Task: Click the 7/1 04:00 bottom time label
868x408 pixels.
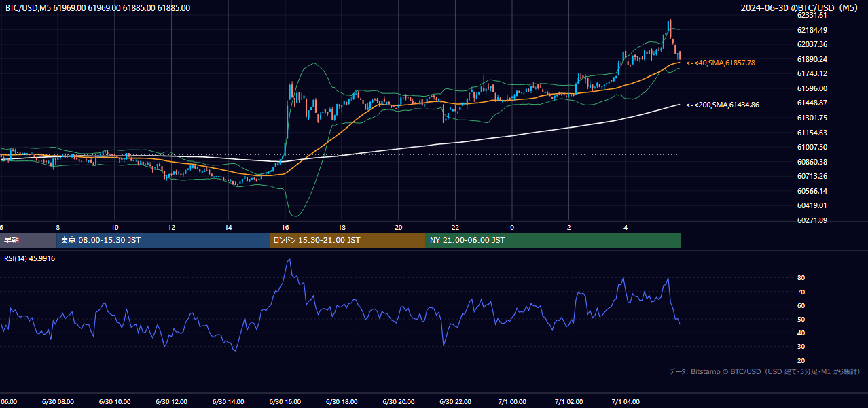Action: [x=626, y=401]
